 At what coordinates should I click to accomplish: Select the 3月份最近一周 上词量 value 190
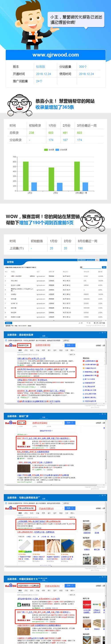click(x=80, y=248)
